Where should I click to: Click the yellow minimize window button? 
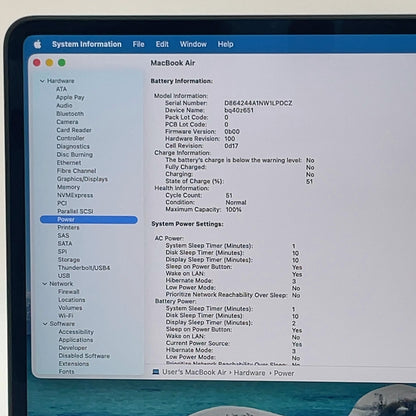(x=49, y=62)
